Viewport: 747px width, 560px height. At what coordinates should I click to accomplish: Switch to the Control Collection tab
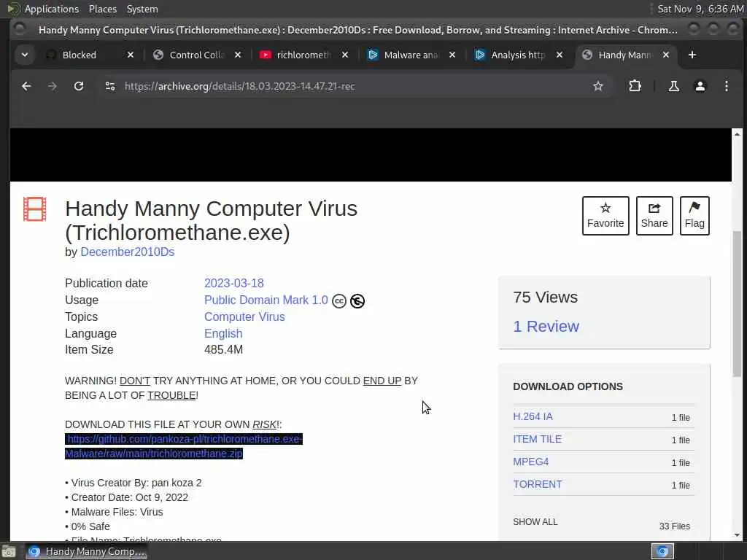[196, 55]
